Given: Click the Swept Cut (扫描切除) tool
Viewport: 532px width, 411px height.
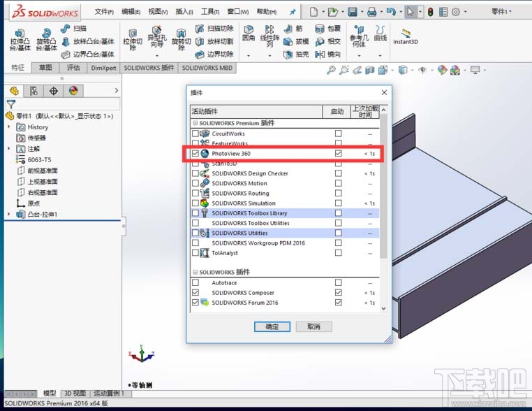Looking at the screenshot, I should click(x=214, y=29).
